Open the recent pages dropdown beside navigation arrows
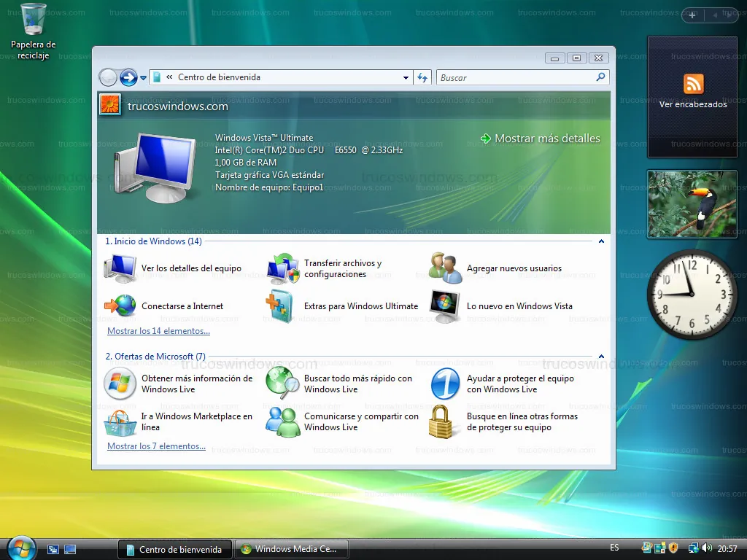 pyautogui.click(x=144, y=78)
